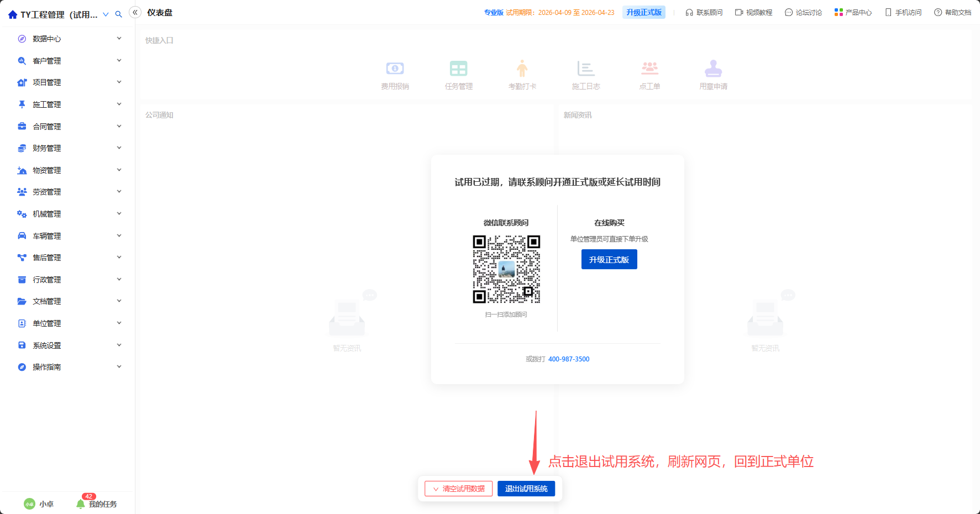Click the WeChat consultant QR code
Image resolution: width=980 pixels, height=514 pixels.
pos(506,269)
